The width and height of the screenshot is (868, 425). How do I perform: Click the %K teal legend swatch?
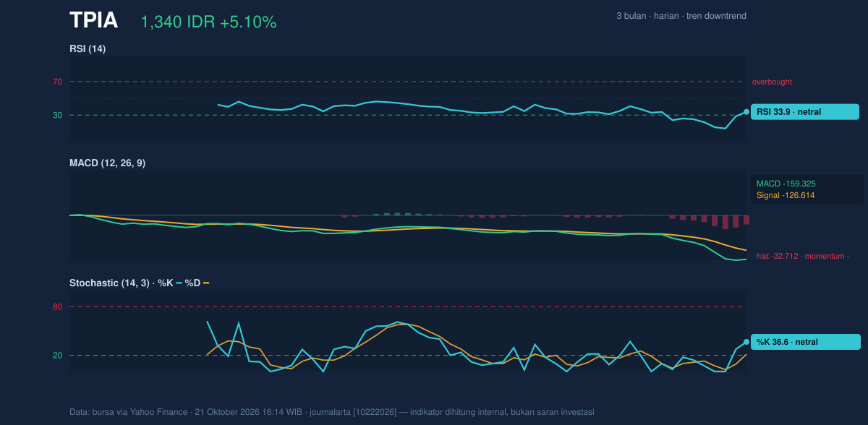[179, 283]
